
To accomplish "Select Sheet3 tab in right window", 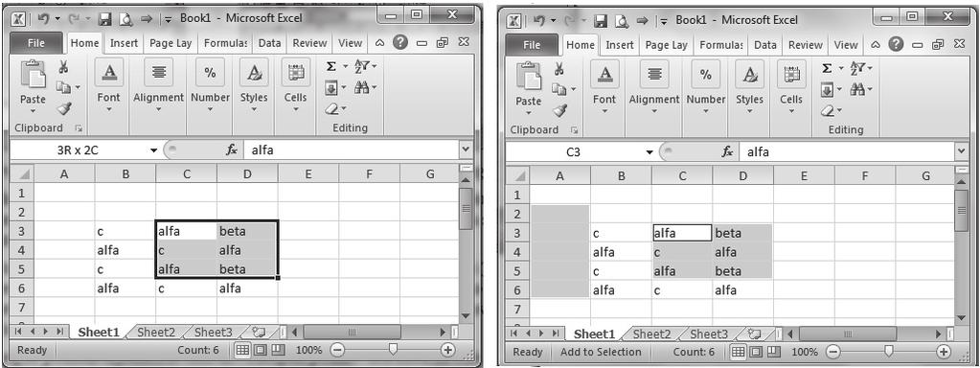I will 709,333.
